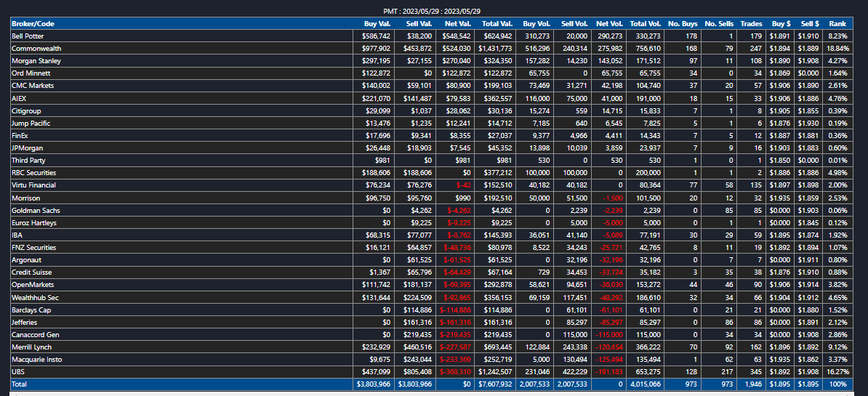
Task: Click the PMT date range title
Action: (x=432, y=11)
